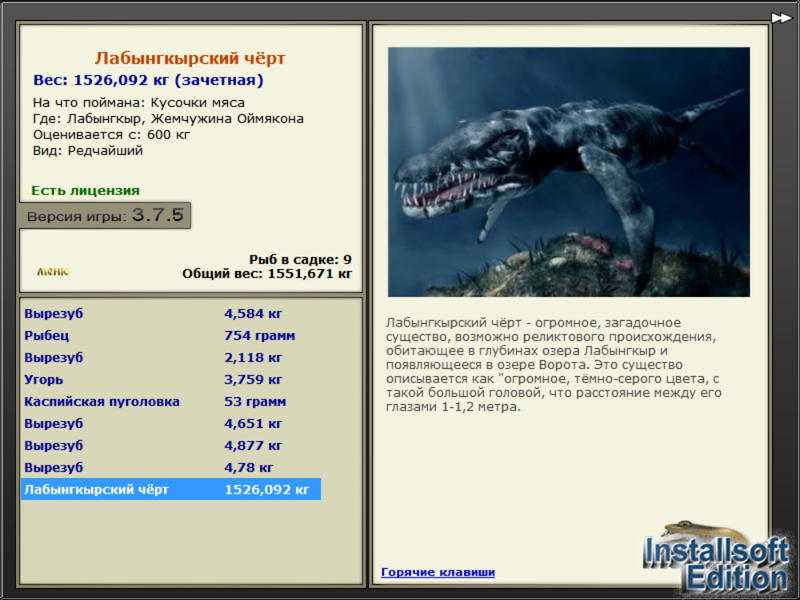Click the Где: Лабынгкыр, Жемчужина Оймякона line
The height and width of the screenshot is (600, 800).
click(x=168, y=118)
